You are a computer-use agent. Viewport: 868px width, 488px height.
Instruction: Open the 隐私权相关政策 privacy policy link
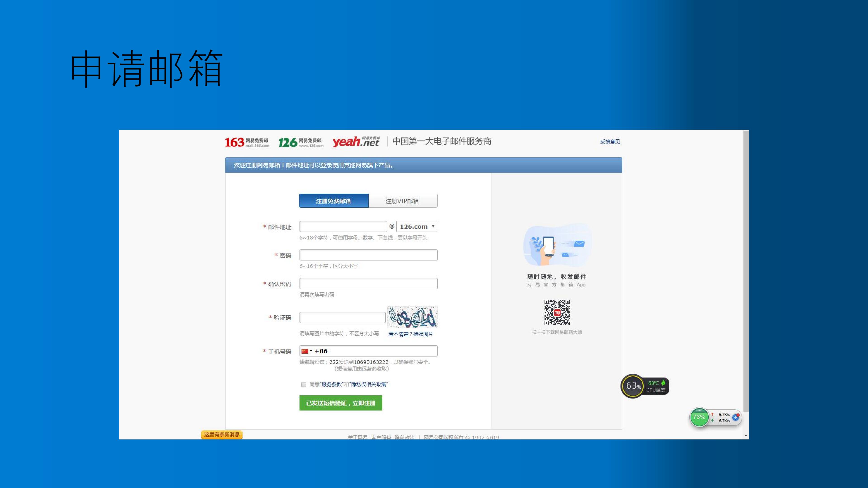[369, 384]
